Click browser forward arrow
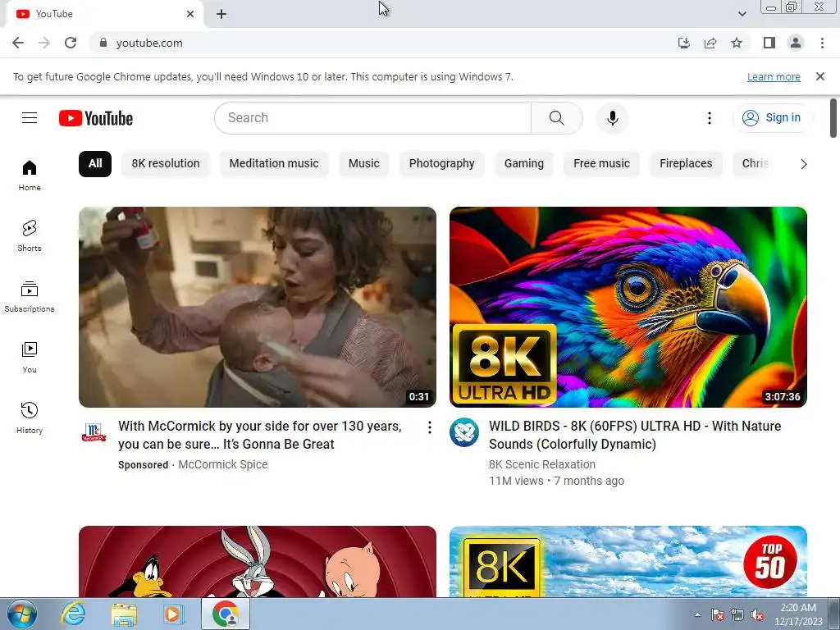 (44, 43)
